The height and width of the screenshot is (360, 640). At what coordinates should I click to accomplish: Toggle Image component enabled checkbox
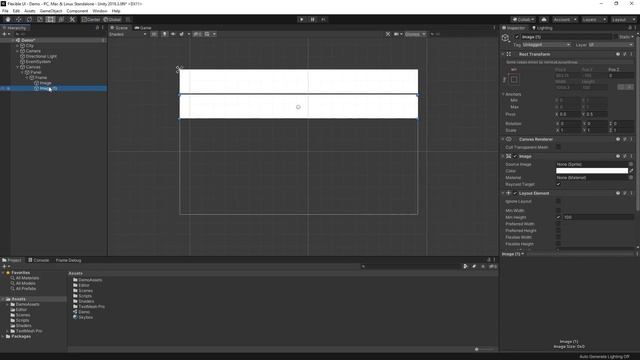(x=515, y=156)
